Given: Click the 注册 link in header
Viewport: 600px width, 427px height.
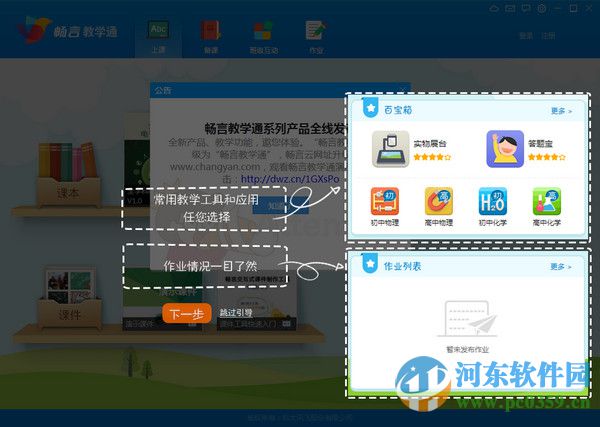Looking at the screenshot, I should pos(548,36).
